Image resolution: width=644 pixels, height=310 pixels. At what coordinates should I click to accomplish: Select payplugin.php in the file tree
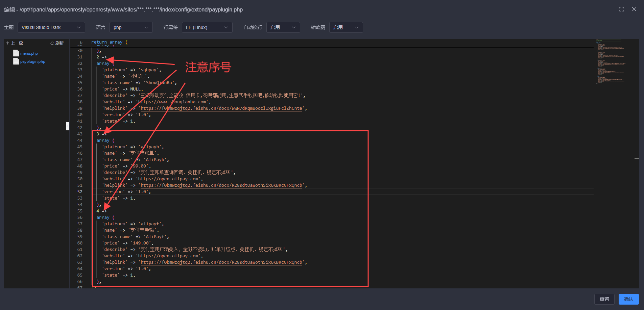click(33, 61)
